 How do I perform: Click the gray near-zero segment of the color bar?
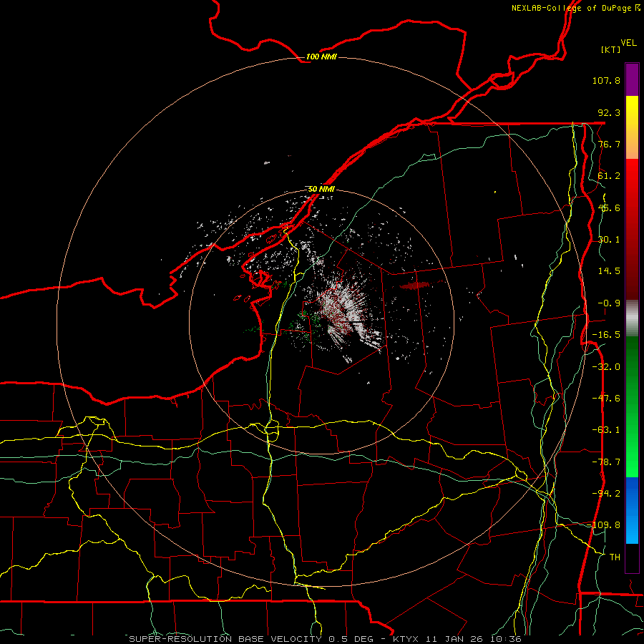(632, 318)
